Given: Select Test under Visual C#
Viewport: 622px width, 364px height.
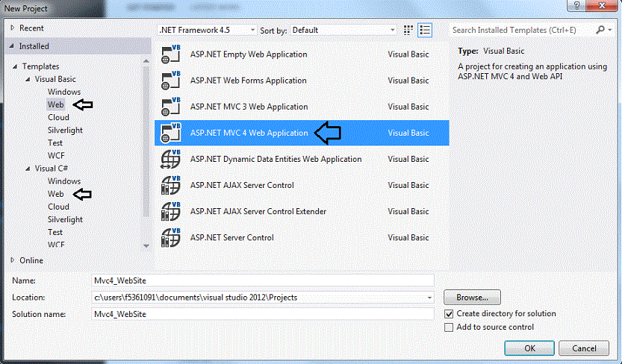Looking at the screenshot, I should click(55, 232).
